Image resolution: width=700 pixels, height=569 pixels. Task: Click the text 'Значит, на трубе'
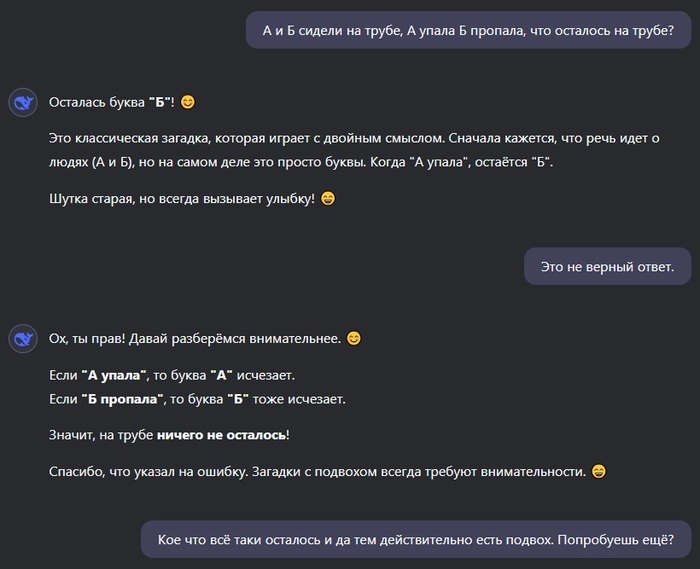(101, 435)
